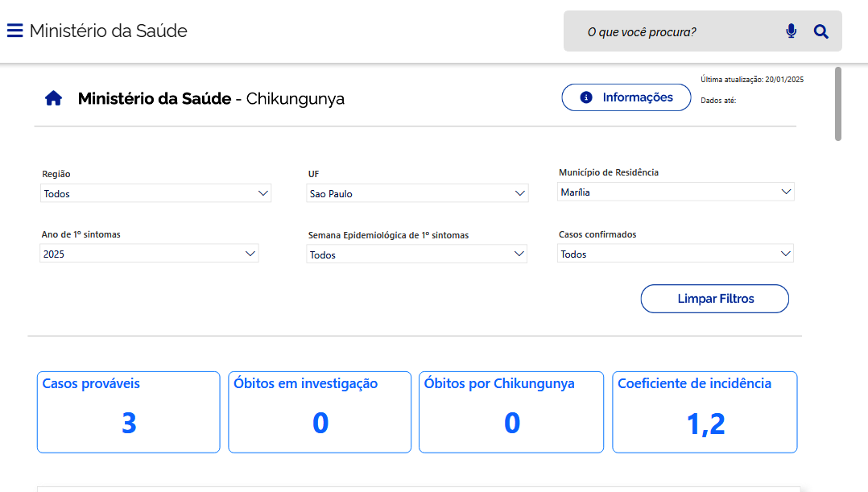This screenshot has width=868, height=492.
Task: Click the 'Município de Residência' label
Action: pyautogui.click(x=609, y=172)
